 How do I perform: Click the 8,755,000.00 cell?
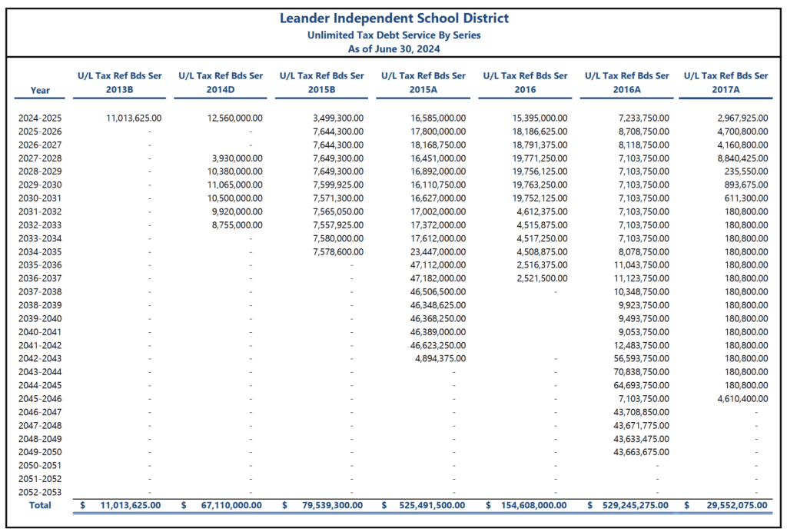237,225
